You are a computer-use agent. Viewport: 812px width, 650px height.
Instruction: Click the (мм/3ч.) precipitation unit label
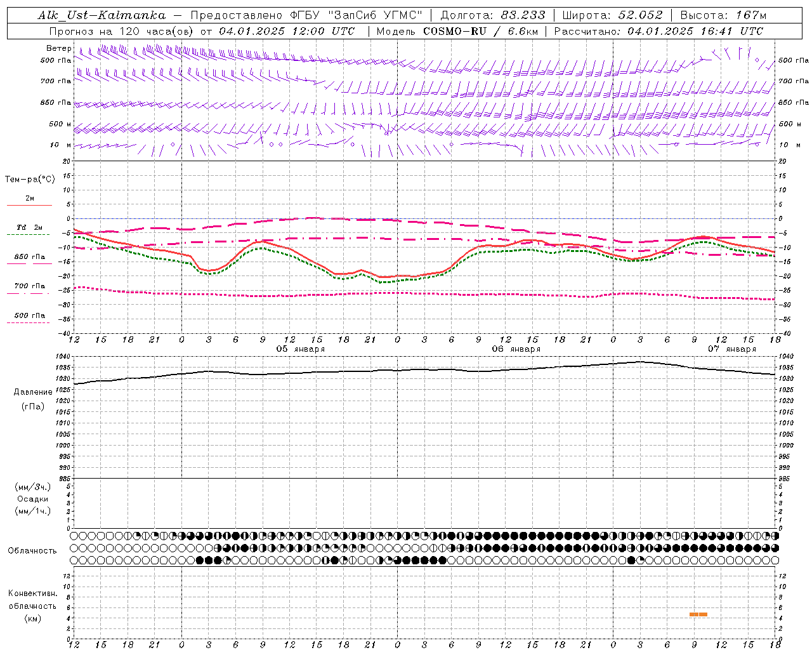point(33,487)
